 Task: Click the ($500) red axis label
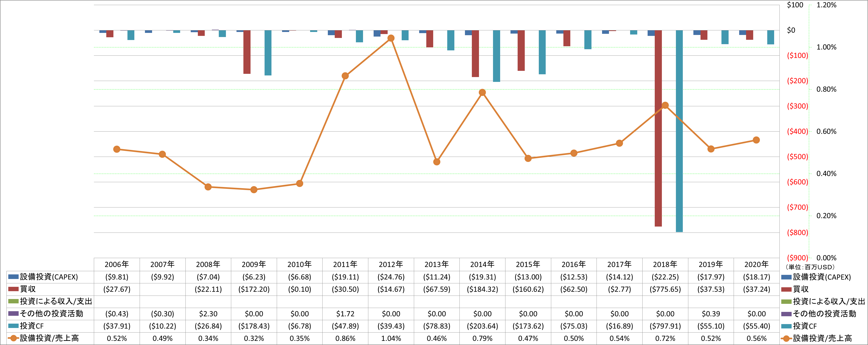click(797, 157)
